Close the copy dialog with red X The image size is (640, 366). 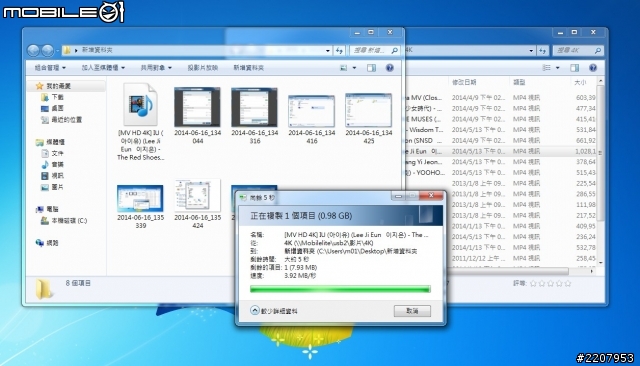click(x=431, y=196)
